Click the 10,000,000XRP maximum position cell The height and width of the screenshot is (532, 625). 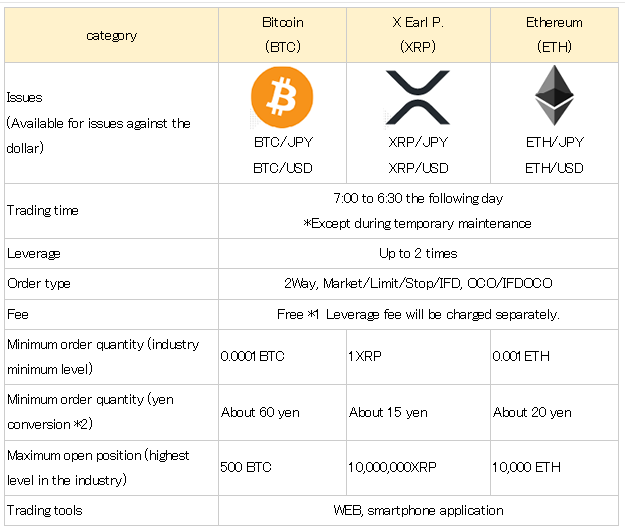click(418, 468)
